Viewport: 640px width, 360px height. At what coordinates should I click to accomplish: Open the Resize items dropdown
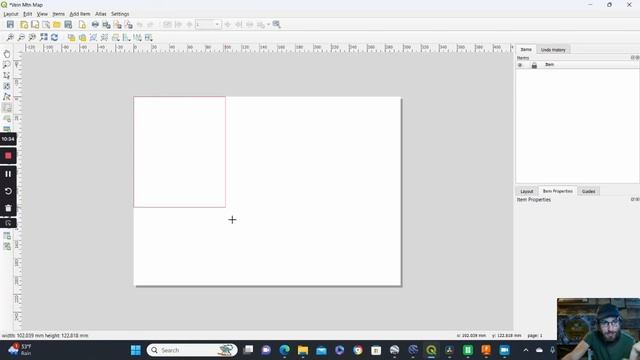click(149, 38)
